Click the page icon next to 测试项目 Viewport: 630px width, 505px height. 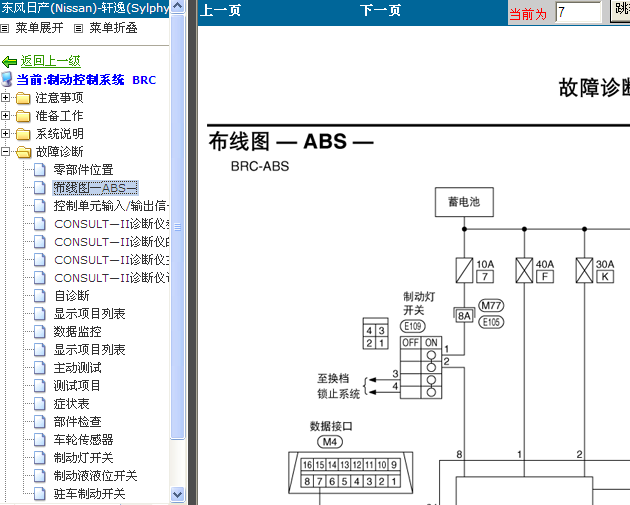[39, 386]
